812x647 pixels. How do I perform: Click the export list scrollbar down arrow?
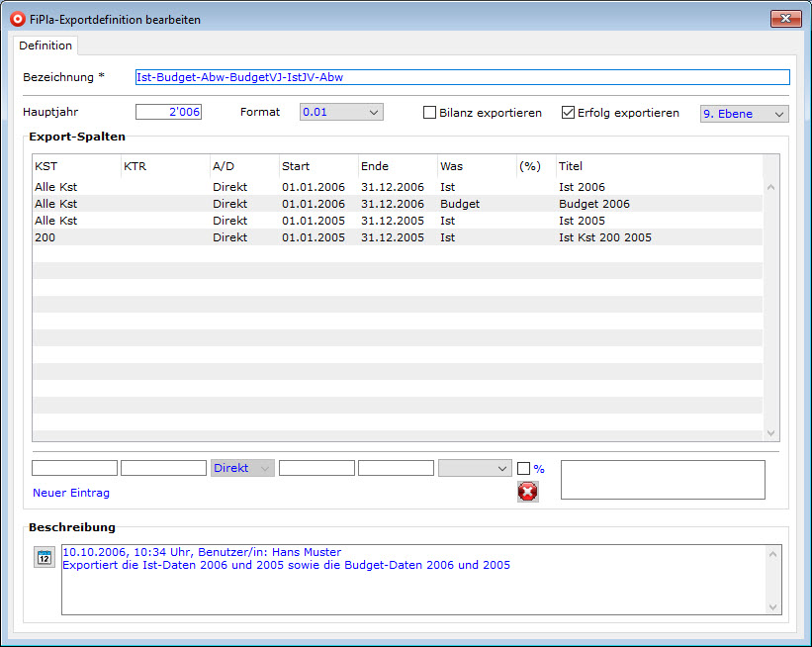click(771, 433)
